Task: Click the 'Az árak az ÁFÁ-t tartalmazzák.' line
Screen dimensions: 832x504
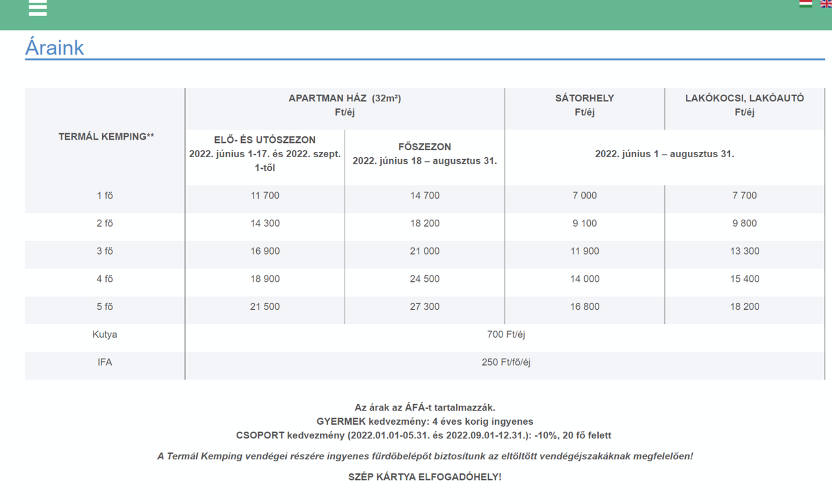Action: 425,408
